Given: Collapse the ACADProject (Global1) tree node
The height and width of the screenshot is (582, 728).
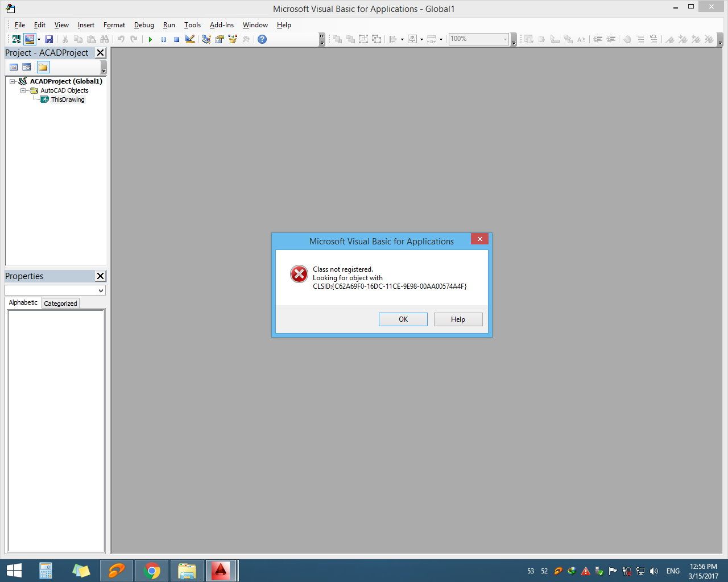Looking at the screenshot, I should click(x=12, y=81).
